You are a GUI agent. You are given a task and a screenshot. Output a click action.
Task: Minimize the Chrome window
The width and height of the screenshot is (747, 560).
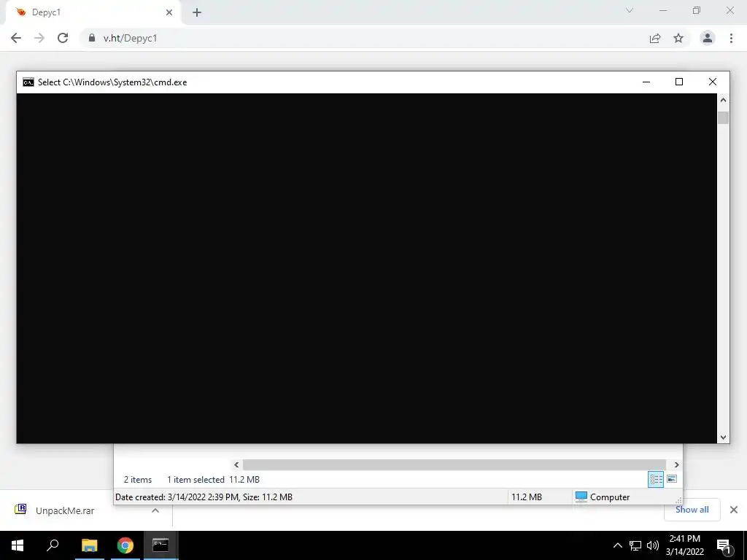click(x=663, y=10)
